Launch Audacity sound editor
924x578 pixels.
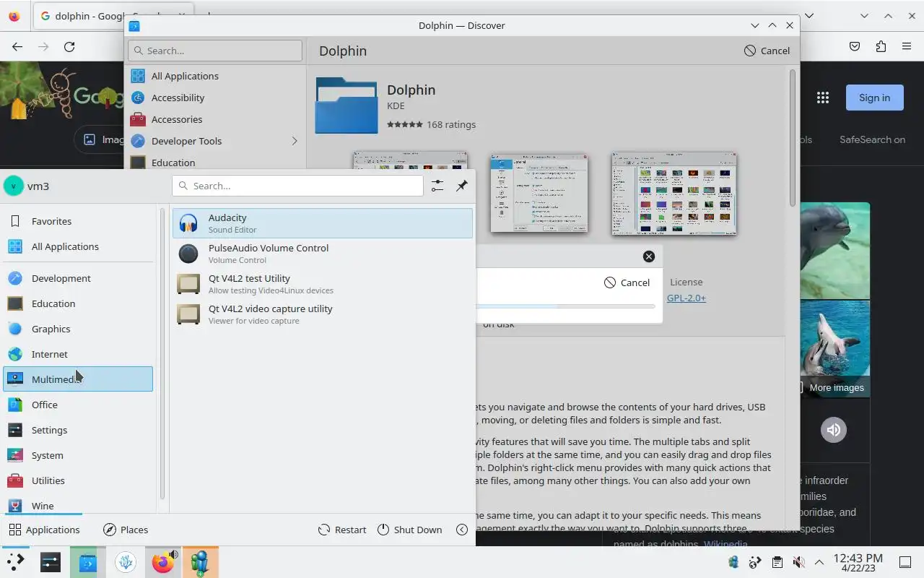pos(323,223)
